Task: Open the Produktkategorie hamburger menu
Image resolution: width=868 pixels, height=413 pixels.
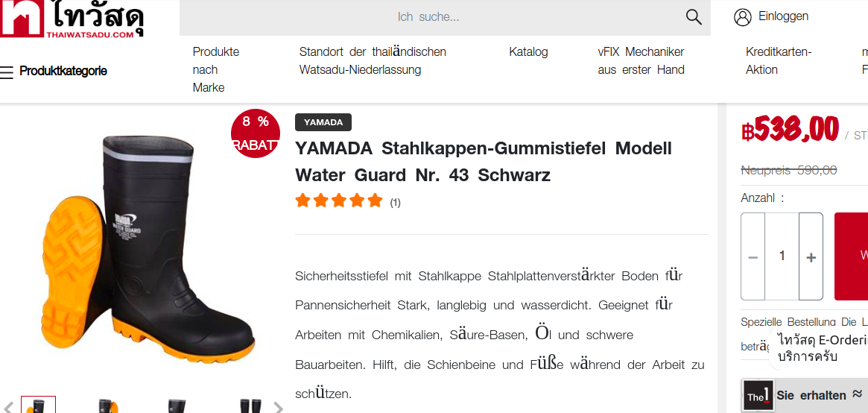Action: 7,72
